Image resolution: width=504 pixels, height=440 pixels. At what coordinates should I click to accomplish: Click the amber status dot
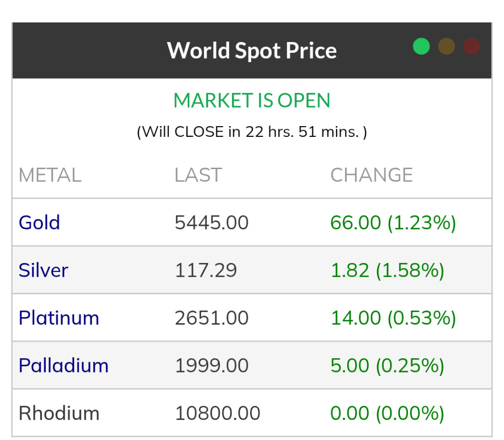click(446, 46)
